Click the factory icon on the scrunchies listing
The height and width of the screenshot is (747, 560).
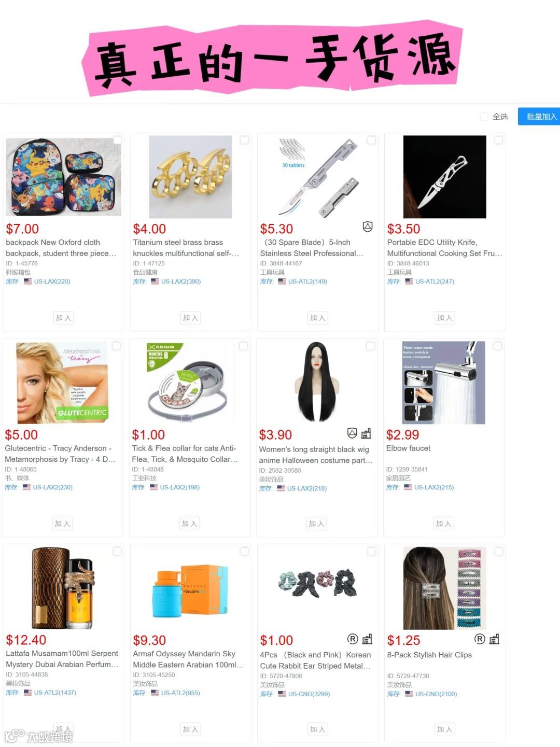367,639
